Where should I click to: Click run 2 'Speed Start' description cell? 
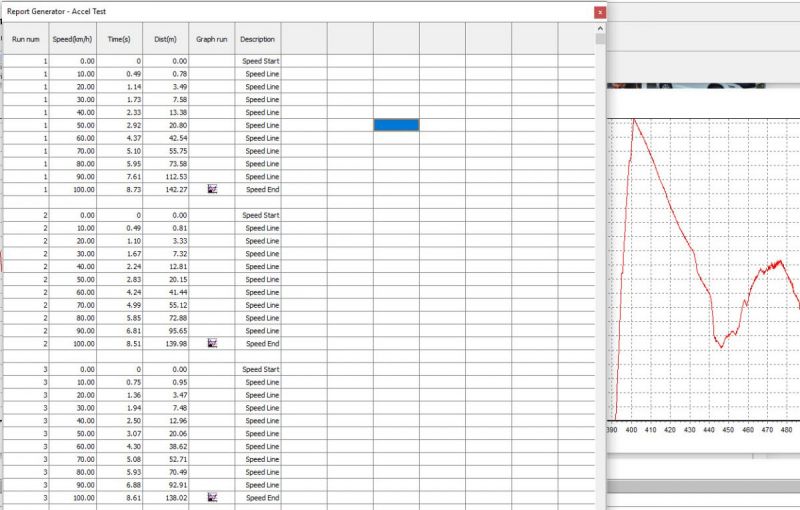258,215
